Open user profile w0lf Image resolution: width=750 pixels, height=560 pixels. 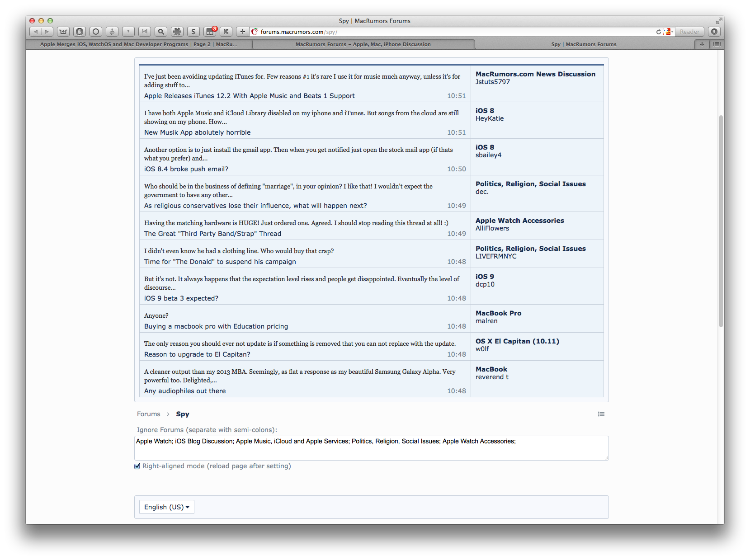[x=482, y=349]
